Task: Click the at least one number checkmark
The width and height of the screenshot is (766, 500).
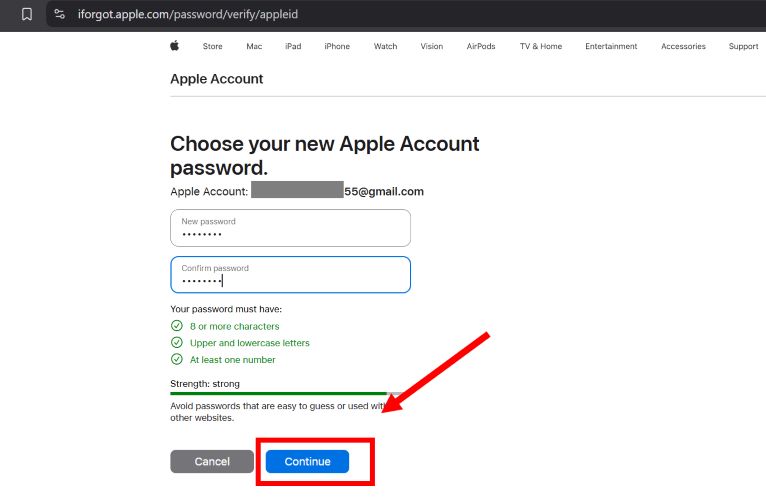Action: pyautogui.click(x=177, y=360)
